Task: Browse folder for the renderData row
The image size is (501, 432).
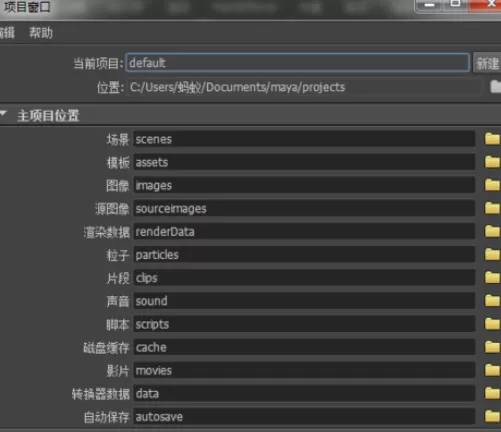Action: pos(492,231)
